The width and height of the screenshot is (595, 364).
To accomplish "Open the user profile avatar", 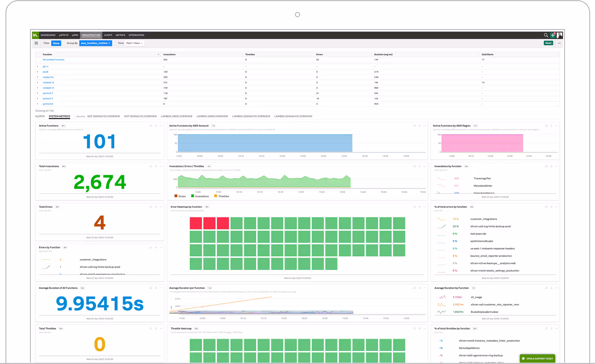I will (x=559, y=35).
